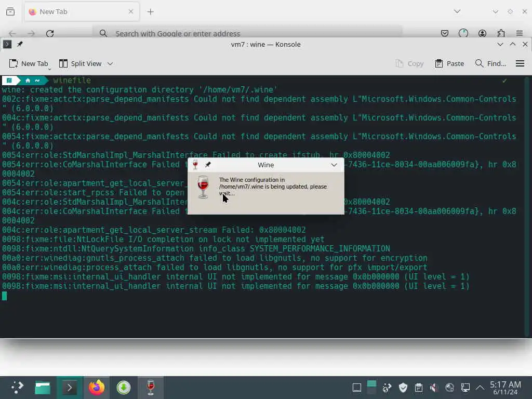Click the display configuration tray icon
Screen dimensions: 532x399
(465, 388)
